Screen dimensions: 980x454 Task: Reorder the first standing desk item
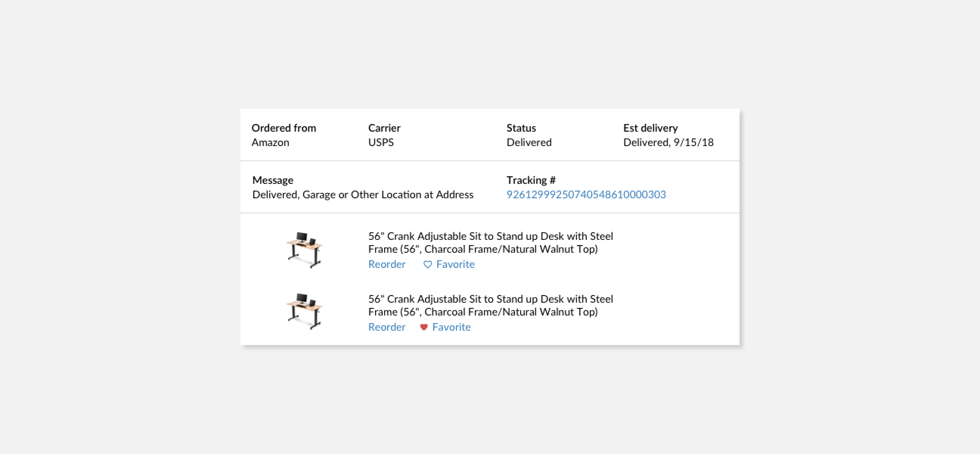pos(386,264)
